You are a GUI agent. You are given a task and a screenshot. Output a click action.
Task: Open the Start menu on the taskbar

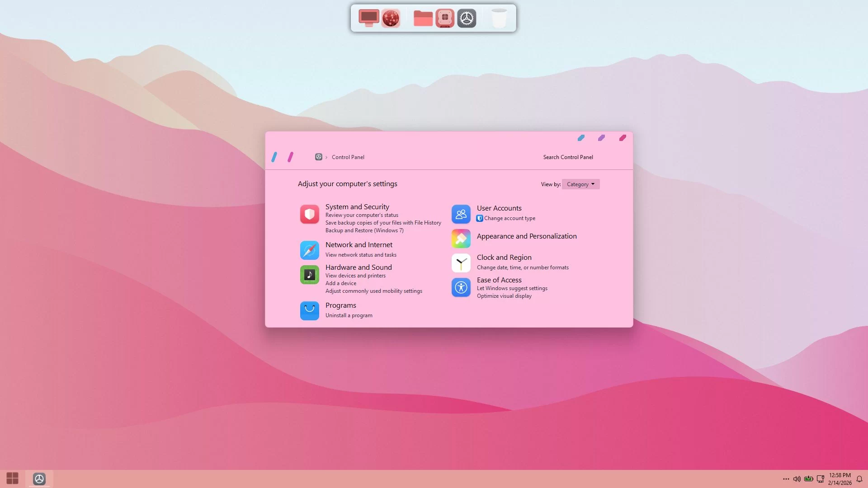click(12, 479)
